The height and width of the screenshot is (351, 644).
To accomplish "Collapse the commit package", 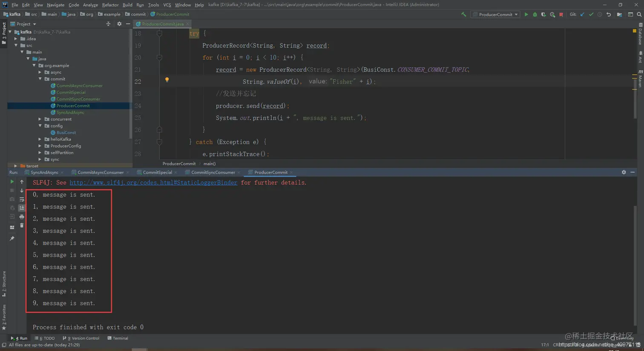I will coord(40,79).
